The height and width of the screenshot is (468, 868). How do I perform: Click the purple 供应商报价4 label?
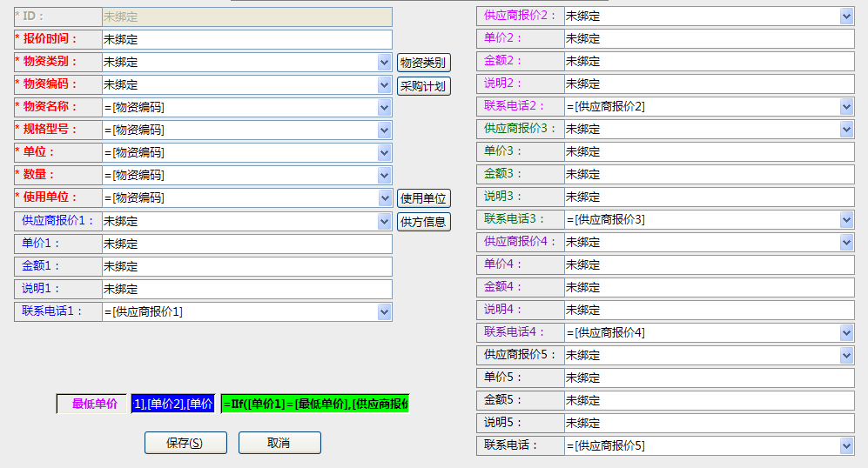520,243
